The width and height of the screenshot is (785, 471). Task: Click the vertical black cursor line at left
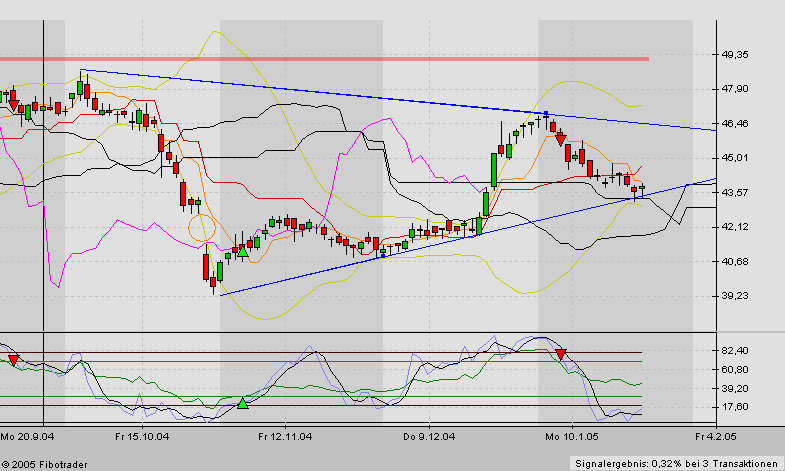pos(43,200)
